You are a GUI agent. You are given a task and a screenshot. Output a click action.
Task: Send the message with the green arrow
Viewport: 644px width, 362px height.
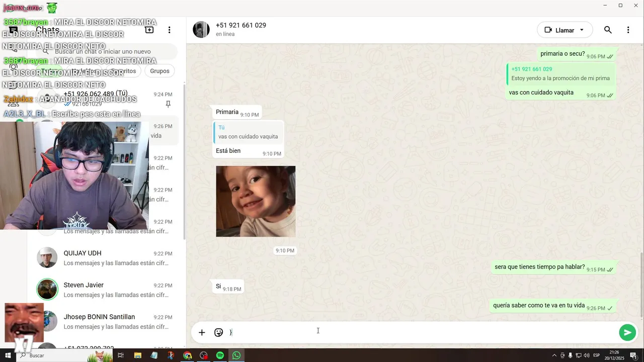627,332
